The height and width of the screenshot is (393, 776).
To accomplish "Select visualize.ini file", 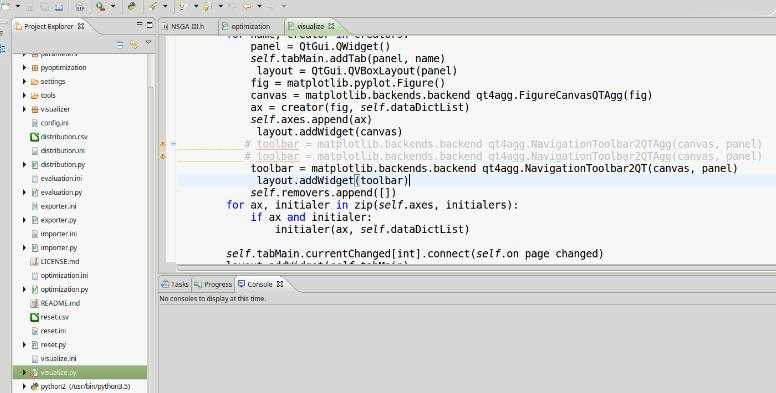I will pyautogui.click(x=58, y=358).
